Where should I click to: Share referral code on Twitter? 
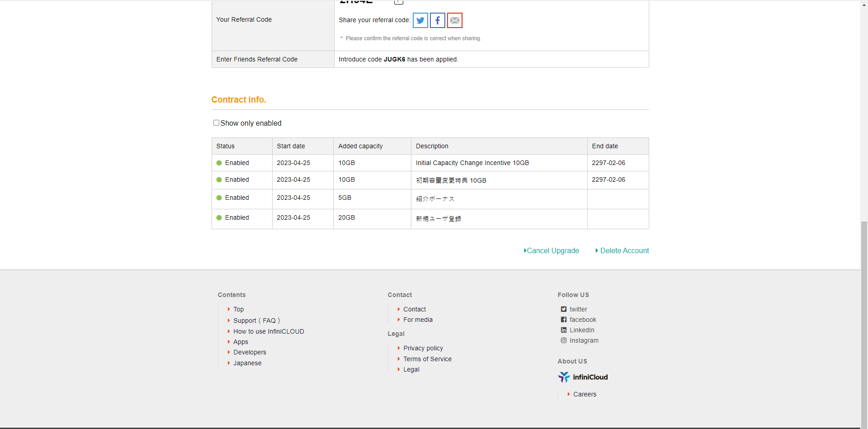click(x=420, y=20)
